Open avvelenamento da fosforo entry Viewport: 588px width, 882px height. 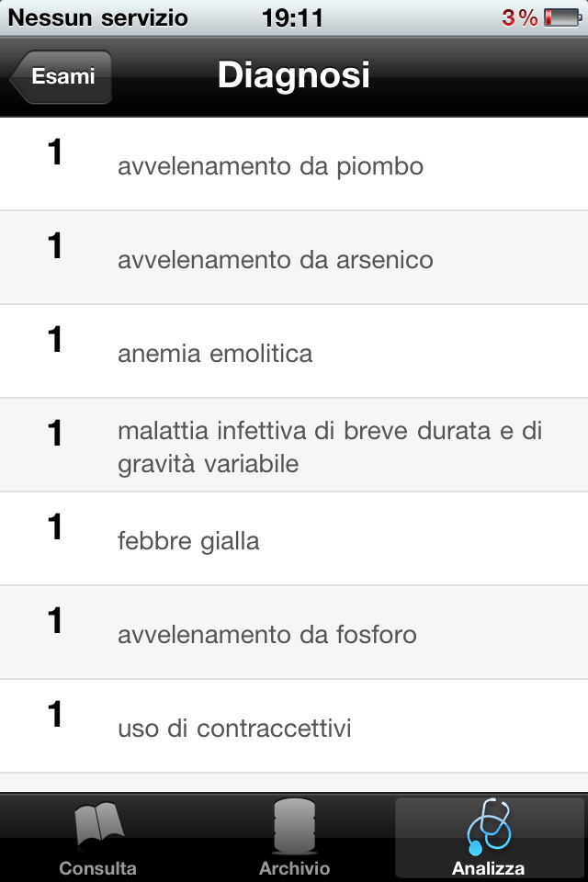[294, 632]
